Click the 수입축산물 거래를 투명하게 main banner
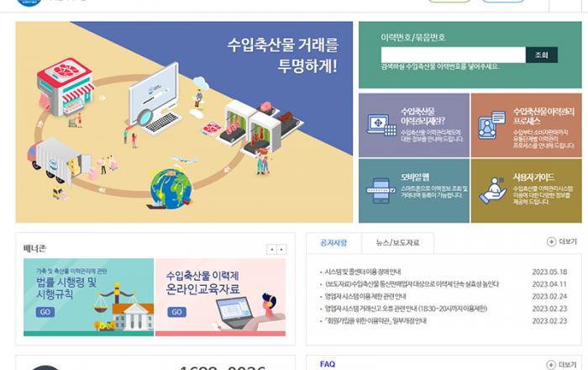 click(184, 122)
